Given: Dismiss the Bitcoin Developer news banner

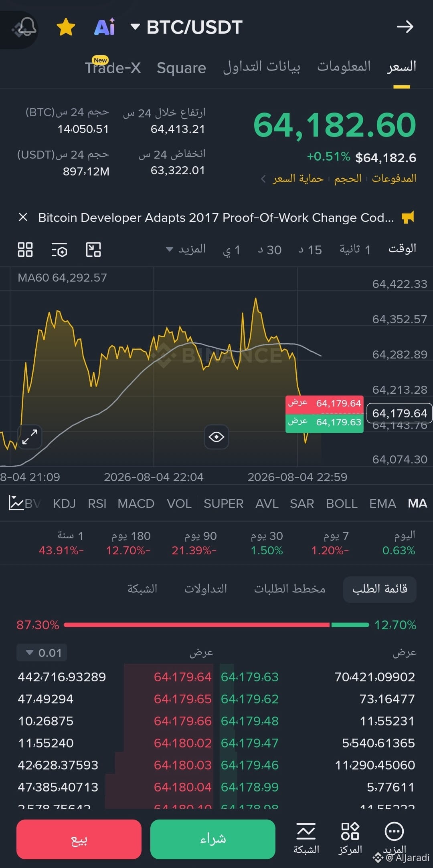Looking at the screenshot, I should (x=23, y=218).
